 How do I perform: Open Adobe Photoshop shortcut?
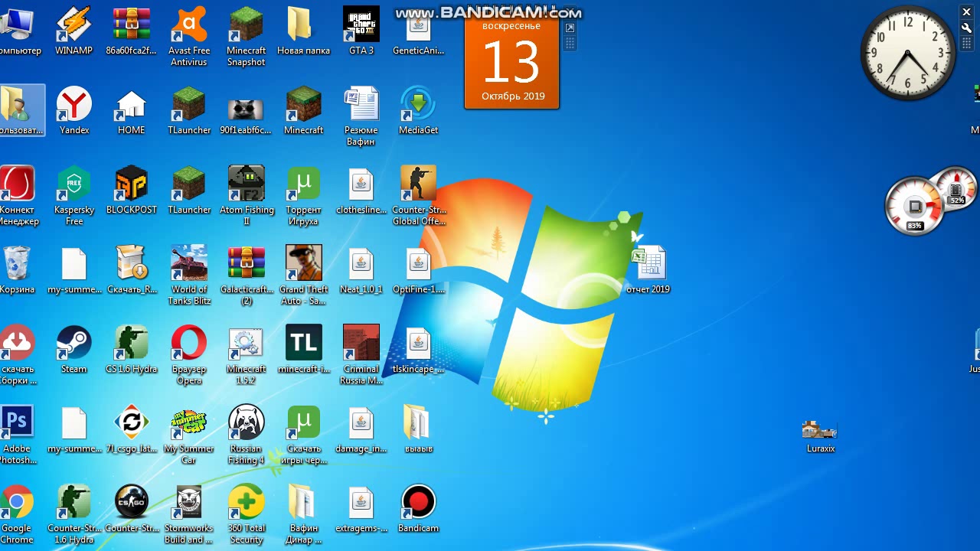click(x=17, y=434)
